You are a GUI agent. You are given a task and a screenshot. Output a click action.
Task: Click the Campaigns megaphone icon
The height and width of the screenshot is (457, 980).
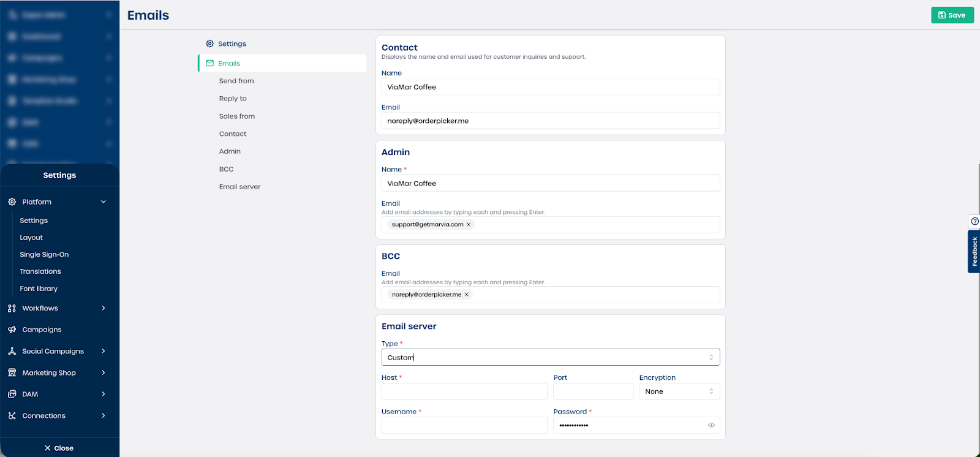tap(12, 330)
